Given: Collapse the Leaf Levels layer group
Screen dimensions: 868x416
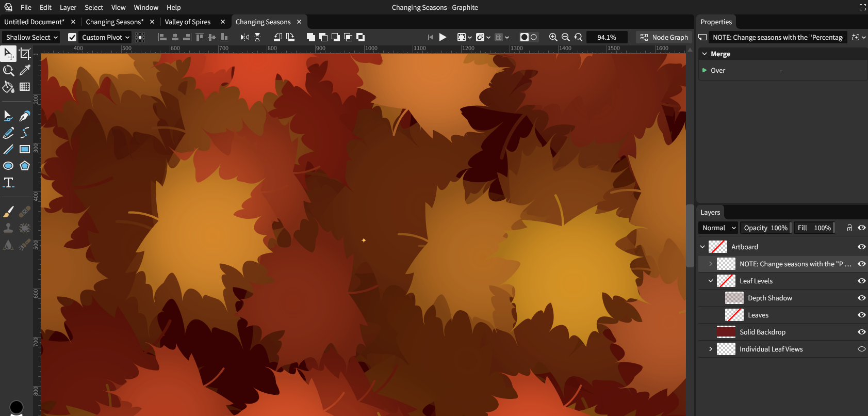Looking at the screenshot, I should pos(711,281).
